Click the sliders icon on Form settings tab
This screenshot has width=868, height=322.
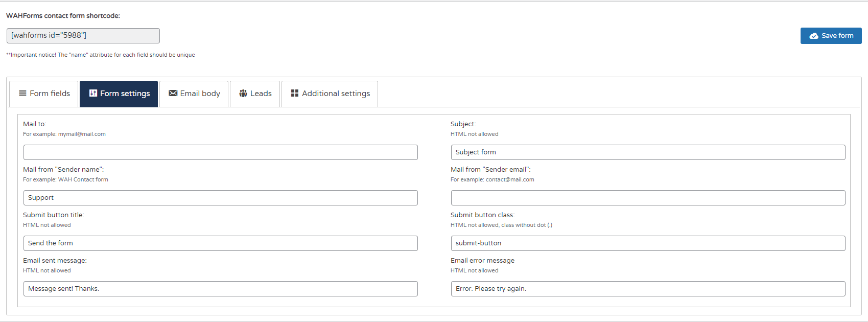pos(93,93)
